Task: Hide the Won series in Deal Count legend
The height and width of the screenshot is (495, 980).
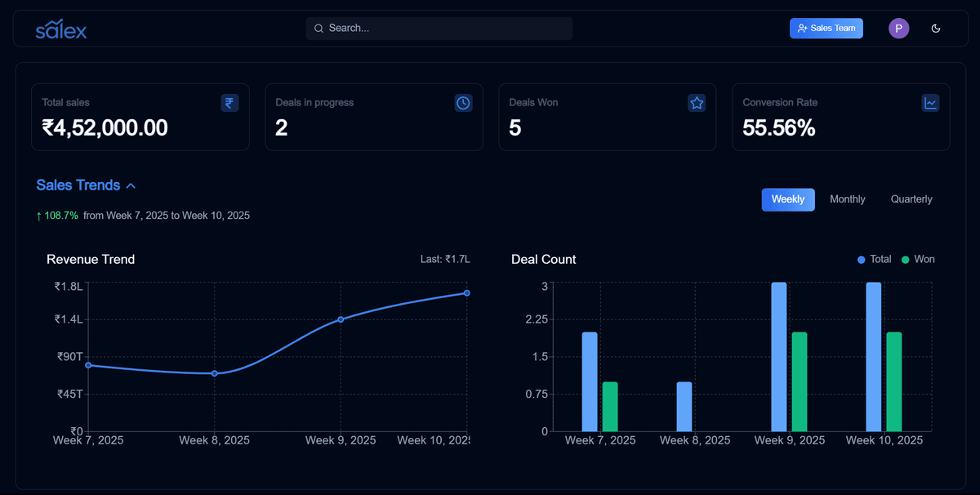Action: click(x=918, y=259)
